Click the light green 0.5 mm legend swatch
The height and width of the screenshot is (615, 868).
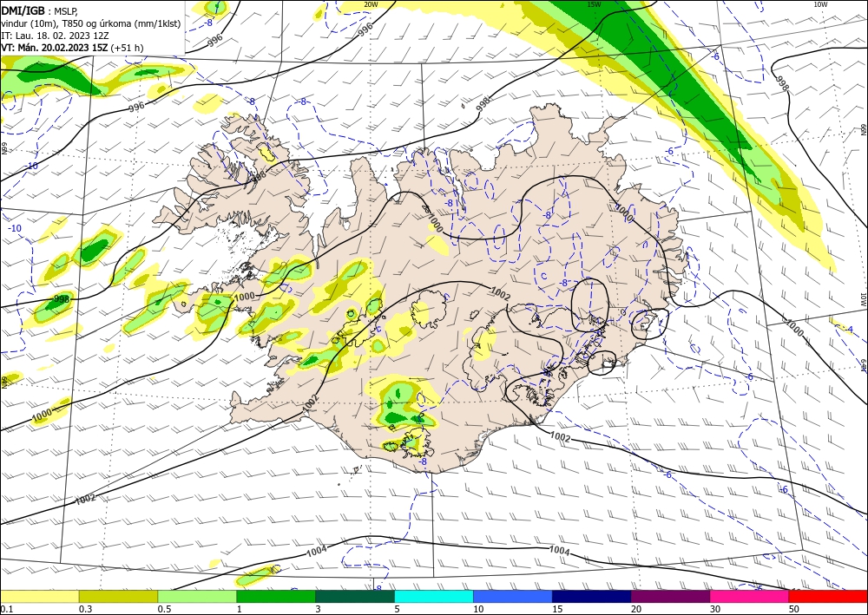coord(197,596)
